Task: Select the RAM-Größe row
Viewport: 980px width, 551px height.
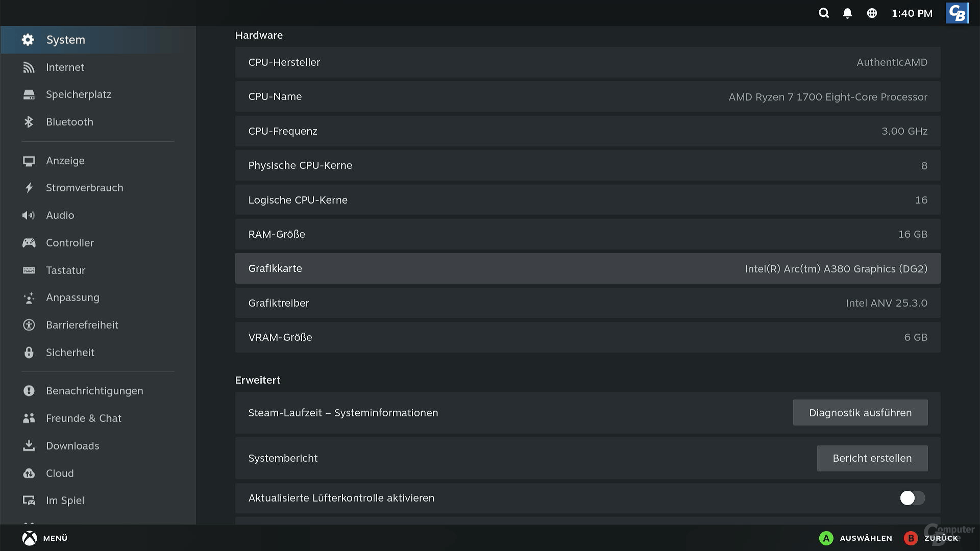Action: [587, 234]
